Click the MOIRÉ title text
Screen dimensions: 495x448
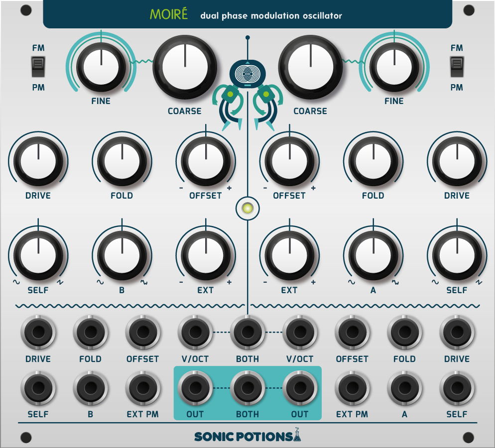click(x=169, y=14)
